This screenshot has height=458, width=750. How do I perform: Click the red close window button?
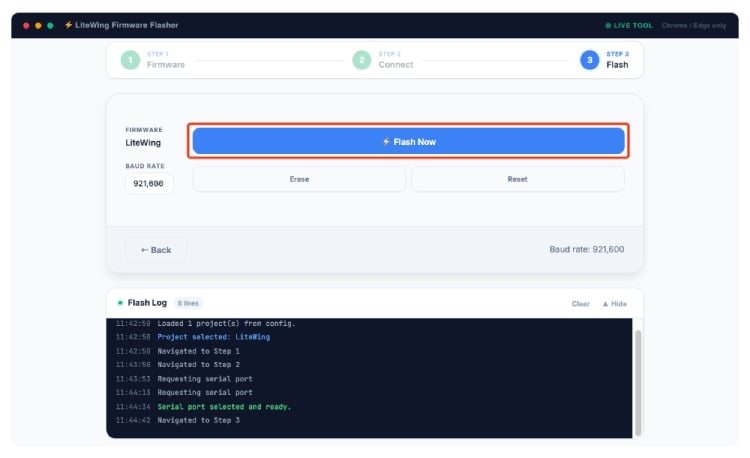tap(26, 25)
